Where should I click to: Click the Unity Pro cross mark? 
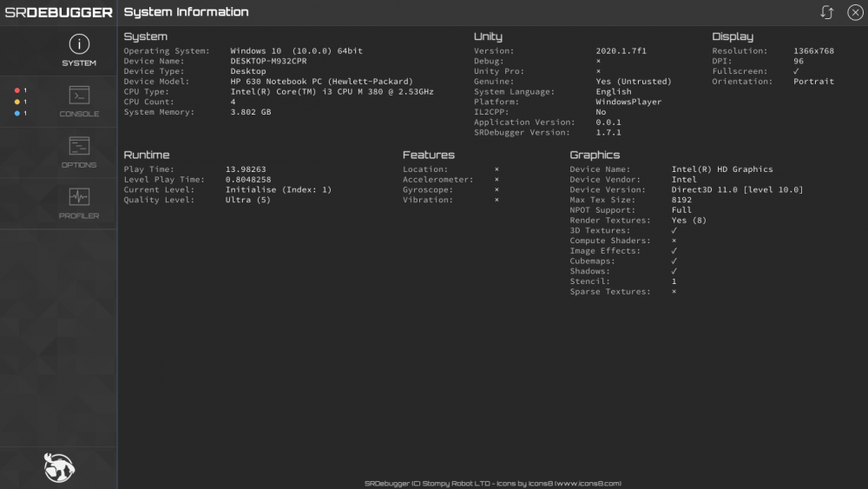(x=598, y=71)
